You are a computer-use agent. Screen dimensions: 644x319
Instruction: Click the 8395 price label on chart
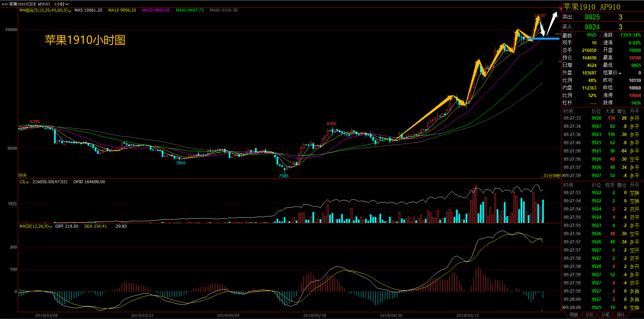click(35, 122)
